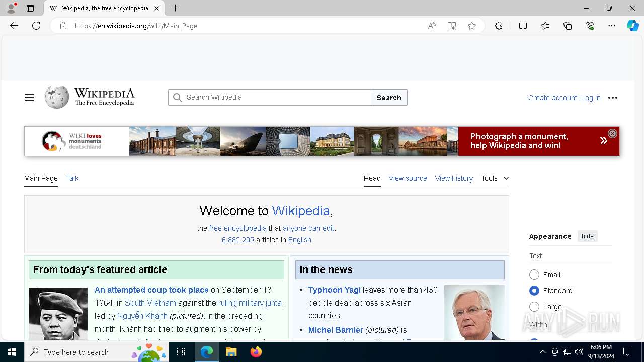The image size is (644, 362).
Task: Select the Large text size radio button
Action: (534, 307)
